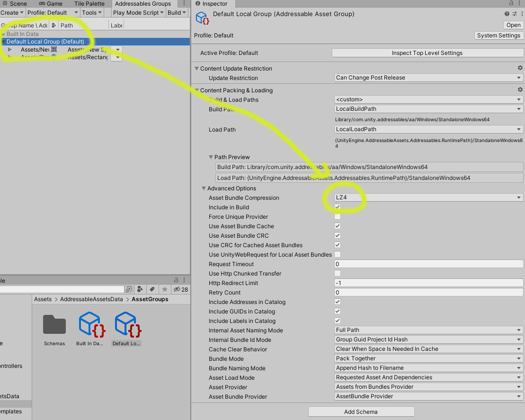Click the Inspector help question mark icon
This screenshot has width=525, height=420.
(x=507, y=14)
